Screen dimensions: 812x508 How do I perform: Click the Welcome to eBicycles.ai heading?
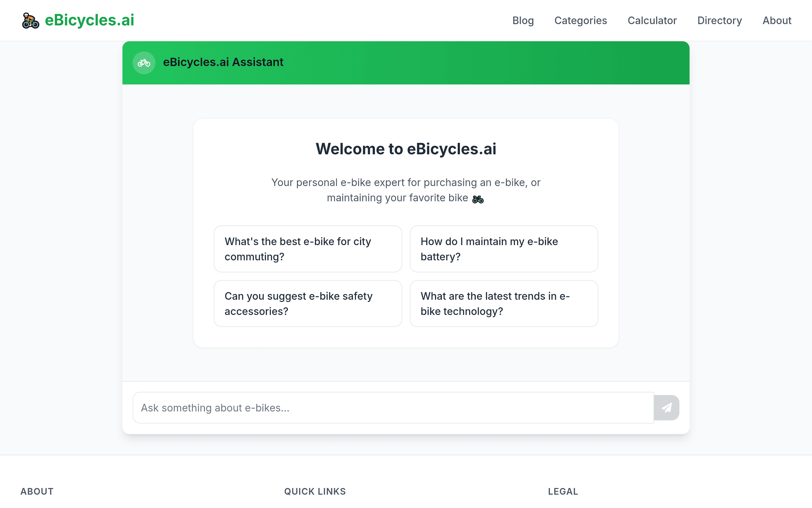[406, 149]
